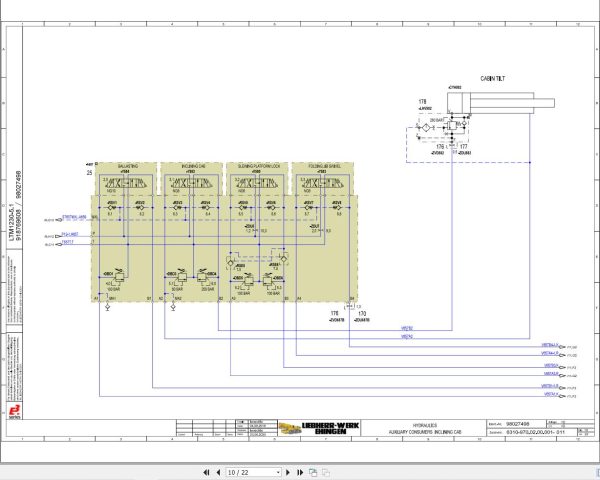Screen dimensions: 600x480
Task: Click the INCLINING CAB valve block label
Action: pyautogui.click(x=193, y=167)
